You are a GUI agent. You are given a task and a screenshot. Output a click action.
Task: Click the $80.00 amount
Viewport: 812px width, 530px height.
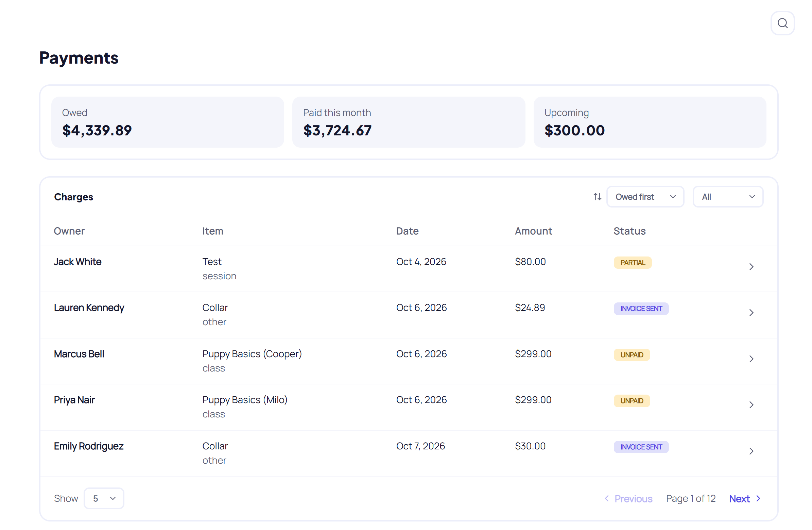530,262
